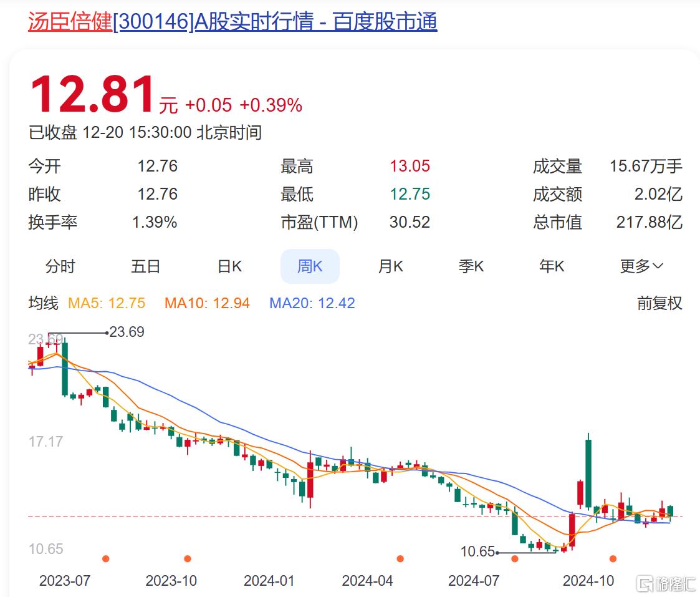This screenshot has height=597, width=700.
Task: Click the 前复权 adjustment option
Action: pos(659,303)
